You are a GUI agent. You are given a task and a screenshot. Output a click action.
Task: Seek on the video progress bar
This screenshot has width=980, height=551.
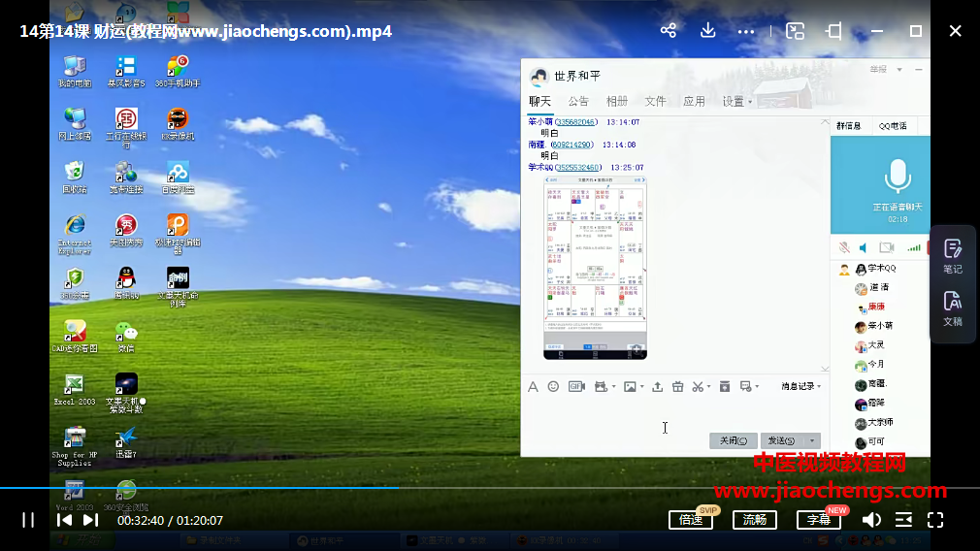490,487
